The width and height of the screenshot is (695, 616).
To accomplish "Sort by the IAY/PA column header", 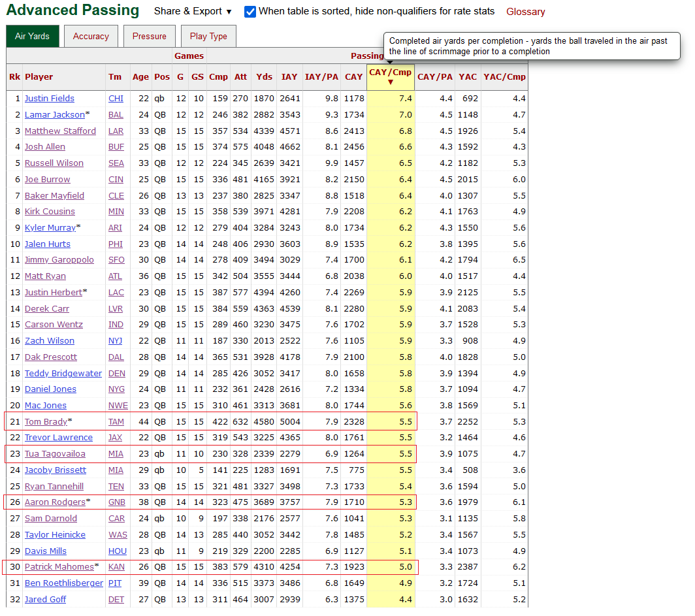I will (321, 77).
